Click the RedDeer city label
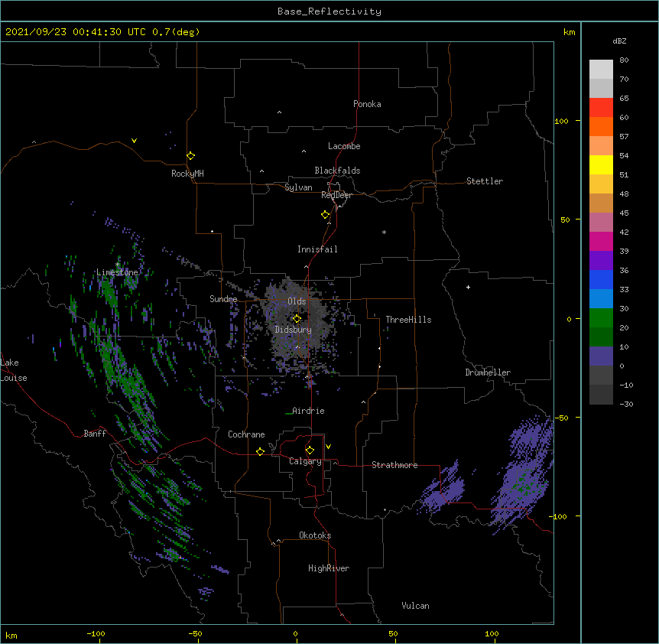This screenshot has width=659, height=644. pyautogui.click(x=336, y=195)
